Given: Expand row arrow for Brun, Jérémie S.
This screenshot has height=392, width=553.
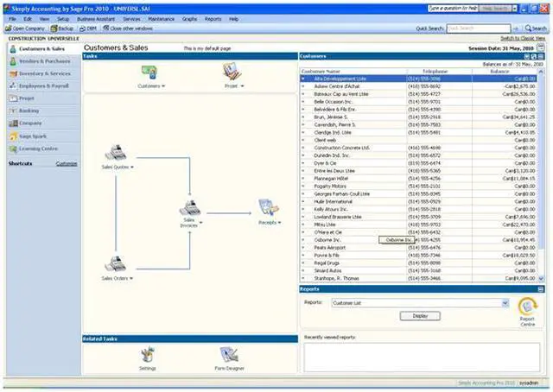Looking at the screenshot, I should (x=303, y=117).
